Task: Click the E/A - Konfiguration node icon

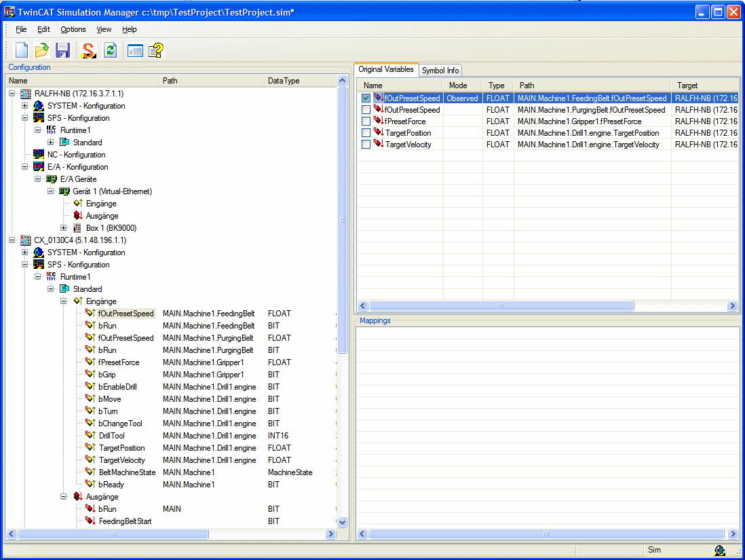Action: pyautogui.click(x=39, y=167)
